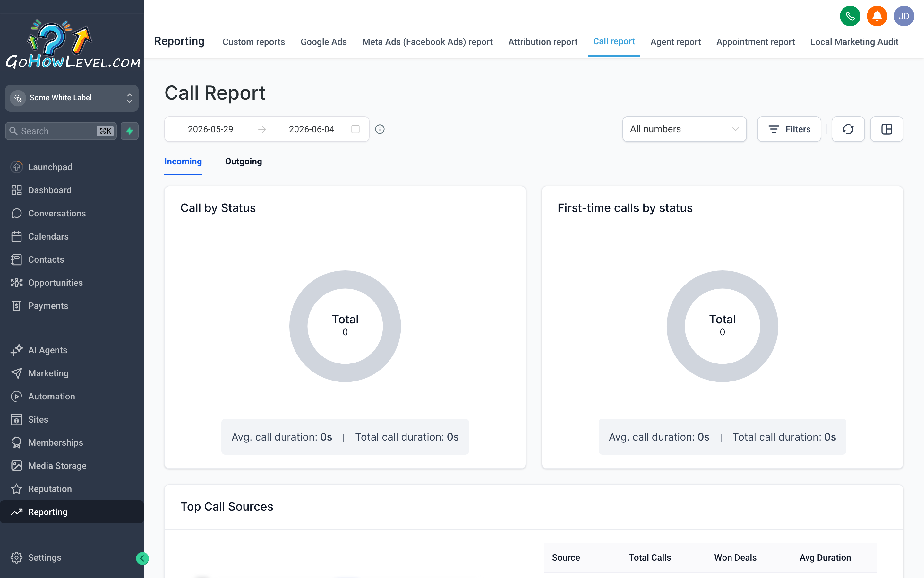
Task: Open the calendar icon in date range
Action: [x=355, y=129]
